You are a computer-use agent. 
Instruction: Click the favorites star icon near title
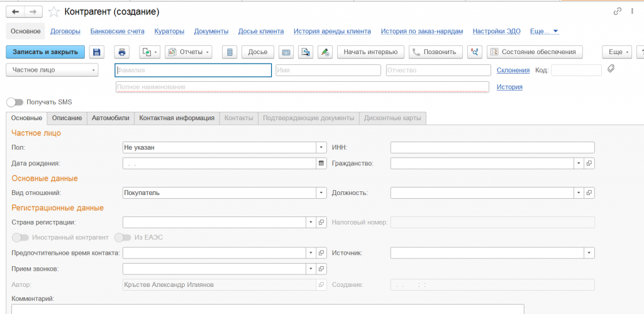(x=54, y=12)
